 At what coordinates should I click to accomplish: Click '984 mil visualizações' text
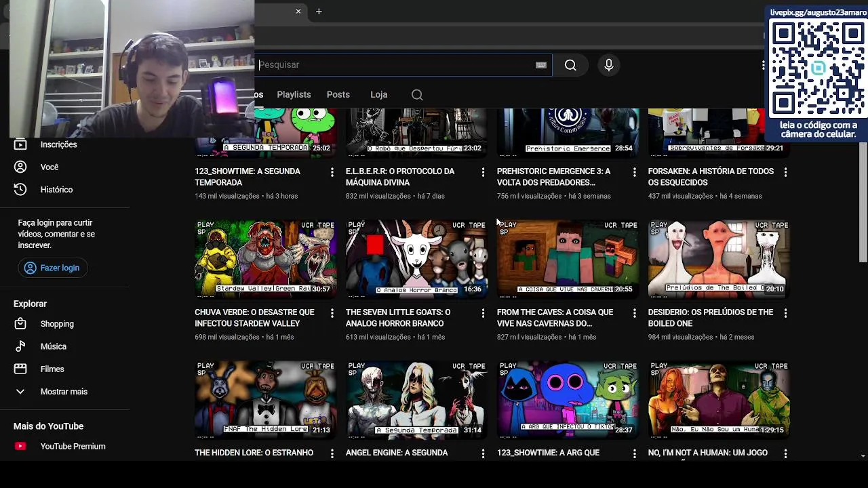(681, 338)
